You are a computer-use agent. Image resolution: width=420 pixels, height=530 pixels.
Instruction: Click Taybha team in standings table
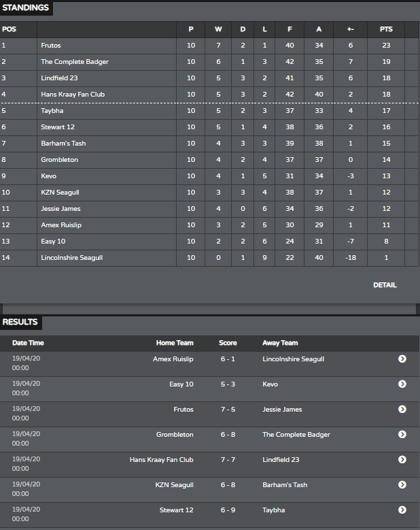52,111
